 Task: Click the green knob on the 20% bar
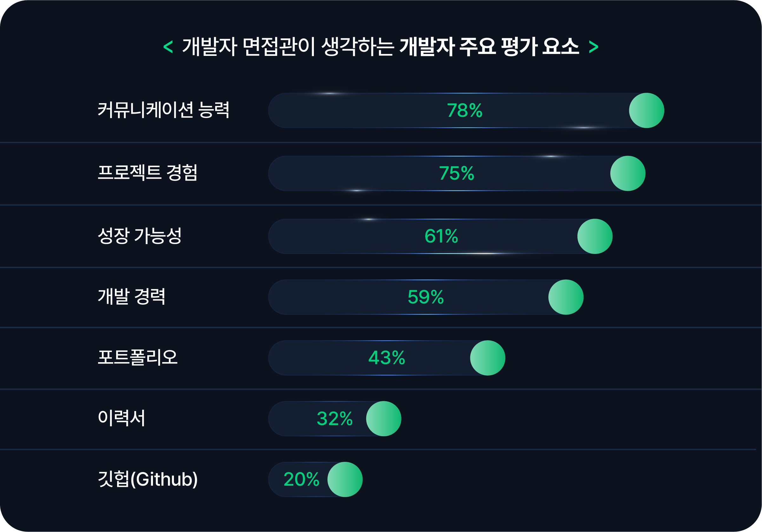click(x=345, y=479)
